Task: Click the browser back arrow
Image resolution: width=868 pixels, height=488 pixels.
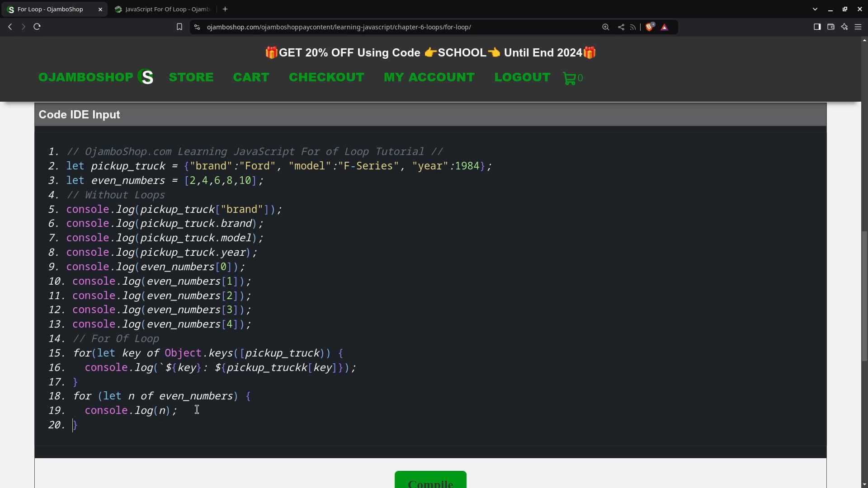Action: click(x=10, y=27)
